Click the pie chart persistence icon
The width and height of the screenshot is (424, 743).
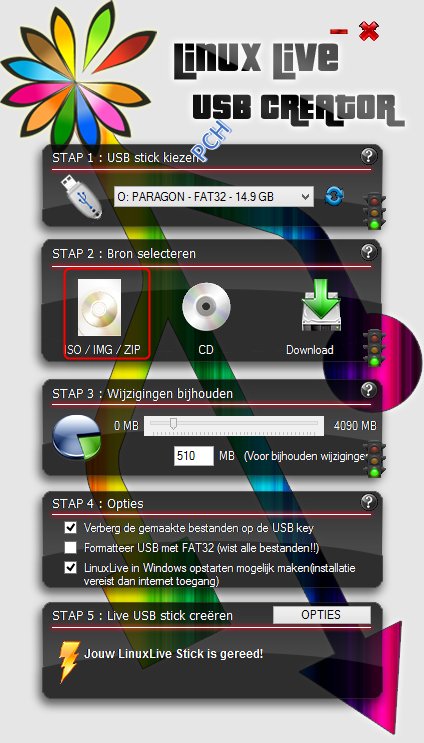point(77,437)
